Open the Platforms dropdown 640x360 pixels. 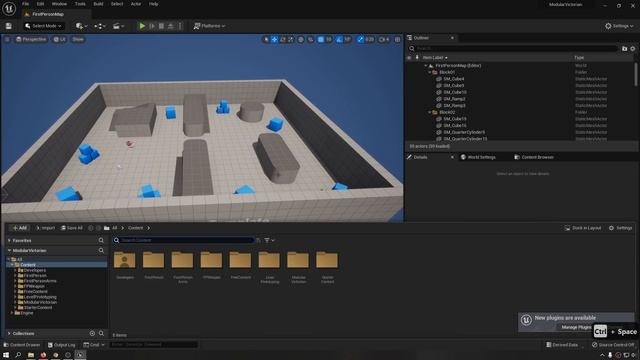coord(209,26)
